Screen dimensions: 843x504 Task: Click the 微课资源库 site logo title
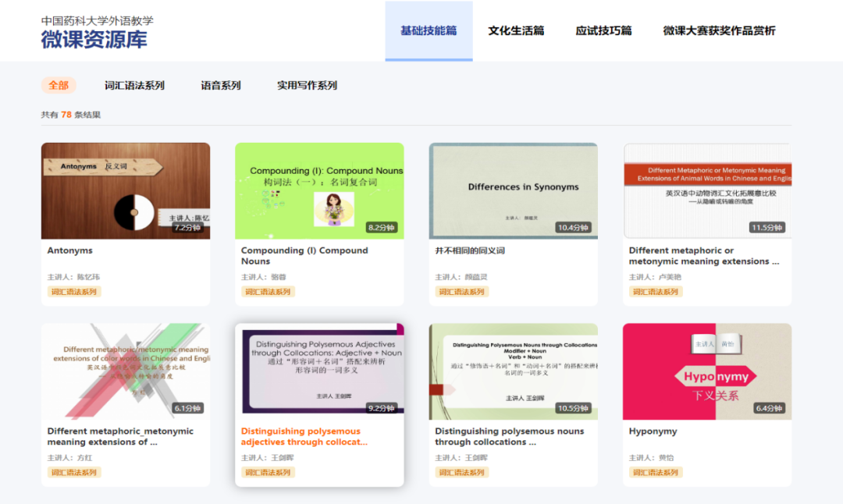(x=94, y=40)
